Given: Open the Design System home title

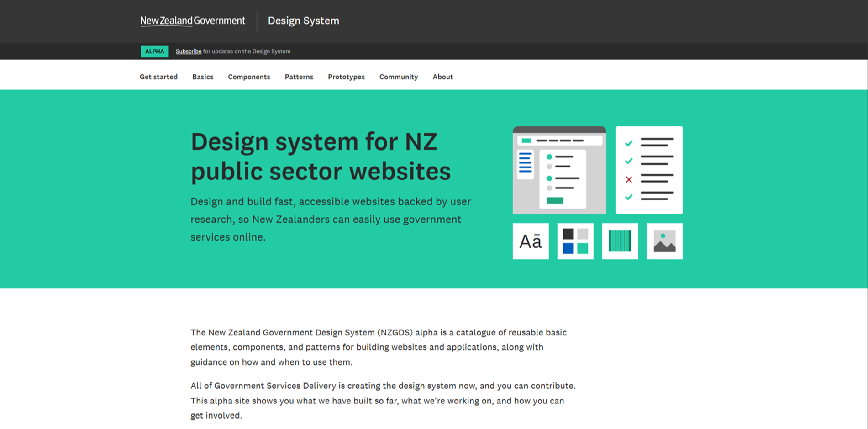Looking at the screenshot, I should click(304, 21).
